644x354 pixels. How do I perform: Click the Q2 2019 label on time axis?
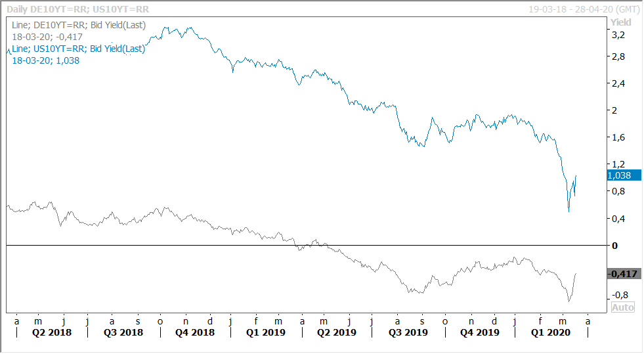coord(336,332)
